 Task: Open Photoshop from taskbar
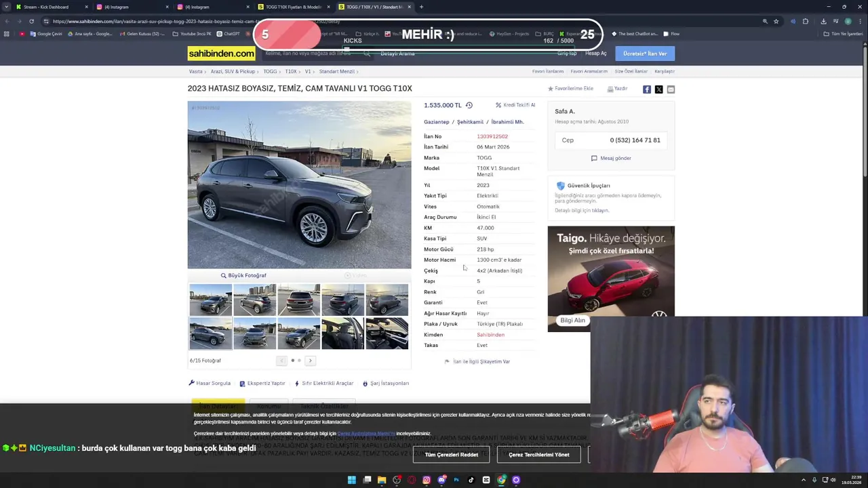click(x=456, y=480)
